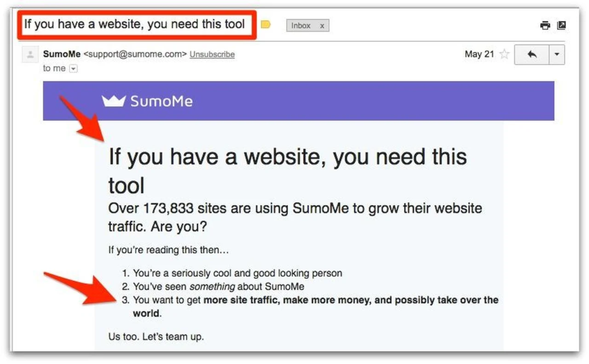Viewport: 589px width, 364px height.
Task: Click the reply arrow button
Action: [530, 53]
